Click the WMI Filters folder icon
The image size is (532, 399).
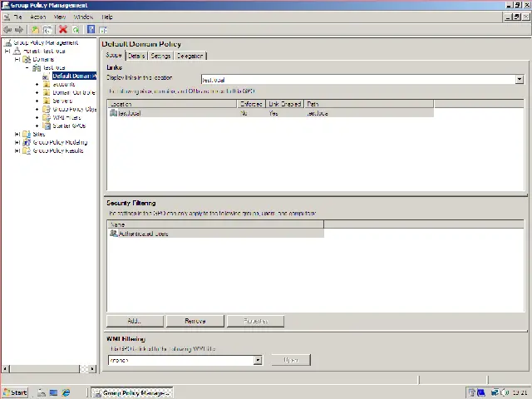coord(47,117)
